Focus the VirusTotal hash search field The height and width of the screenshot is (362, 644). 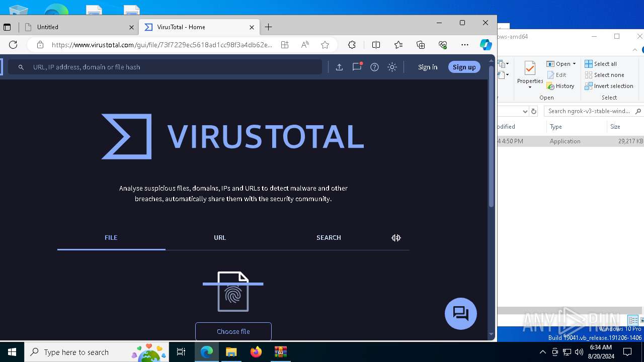(x=165, y=67)
